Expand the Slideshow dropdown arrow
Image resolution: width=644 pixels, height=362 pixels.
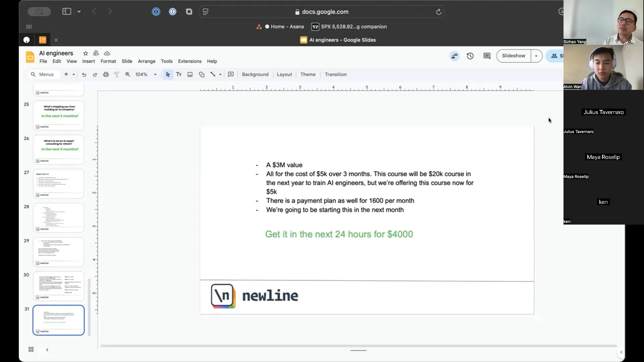[x=537, y=56]
